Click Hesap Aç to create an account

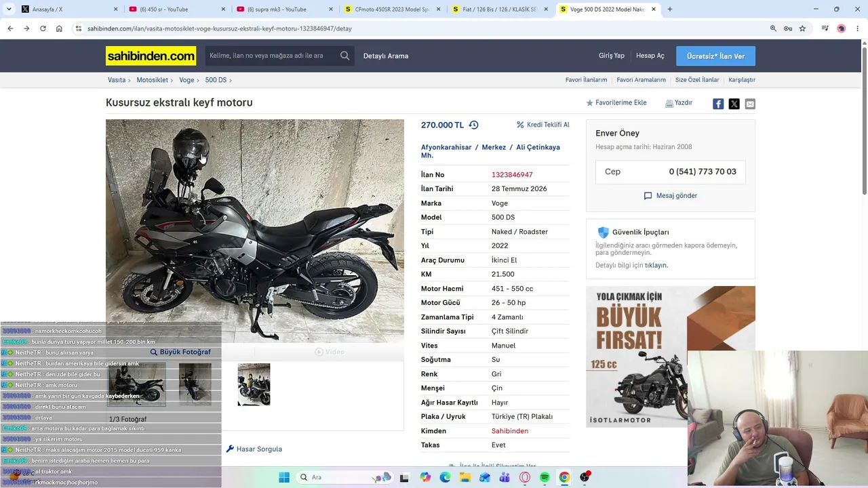point(650,56)
